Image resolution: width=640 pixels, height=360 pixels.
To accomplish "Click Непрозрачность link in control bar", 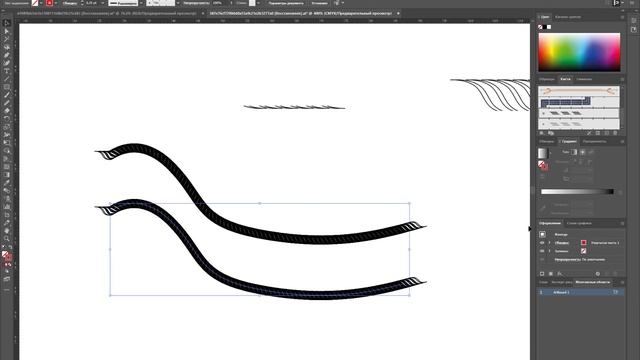I will coord(196,3).
